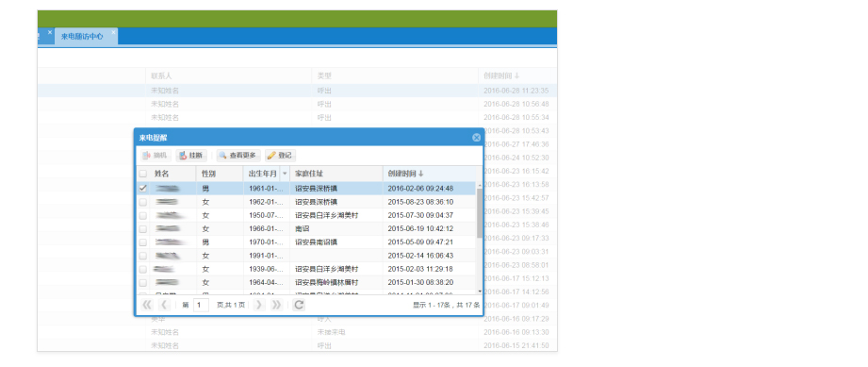Go to the previous page arrow

click(x=164, y=305)
